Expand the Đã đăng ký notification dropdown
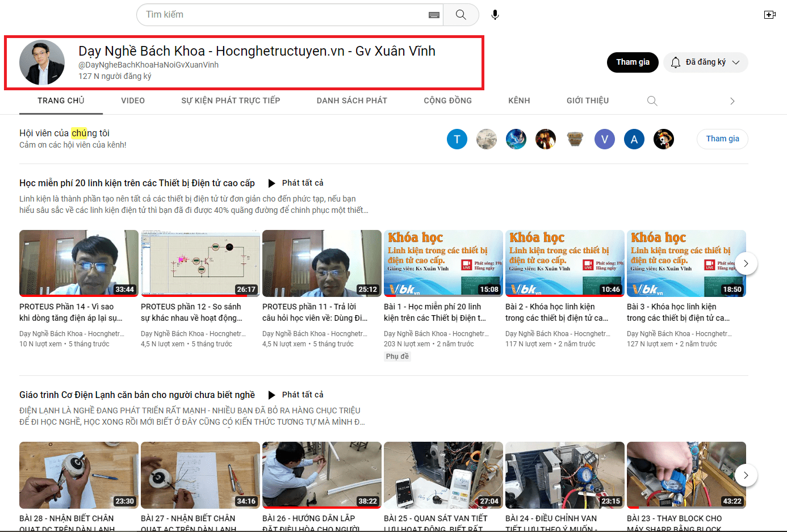787x532 pixels. (706, 62)
